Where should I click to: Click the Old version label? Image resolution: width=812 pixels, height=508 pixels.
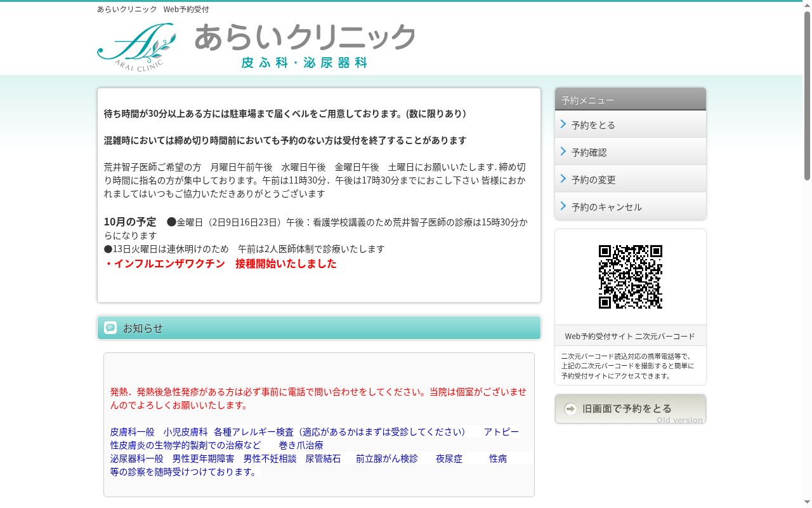point(679,420)
